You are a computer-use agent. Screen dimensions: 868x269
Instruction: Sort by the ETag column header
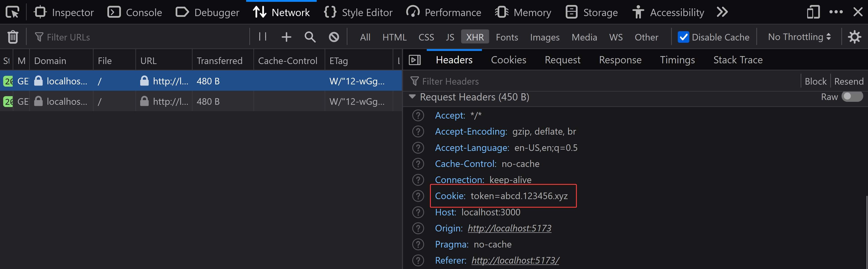pyautogui.click(x=359, y=61)
